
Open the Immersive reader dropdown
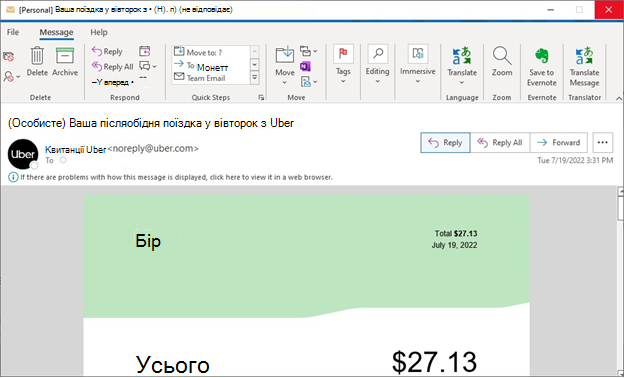417,65
